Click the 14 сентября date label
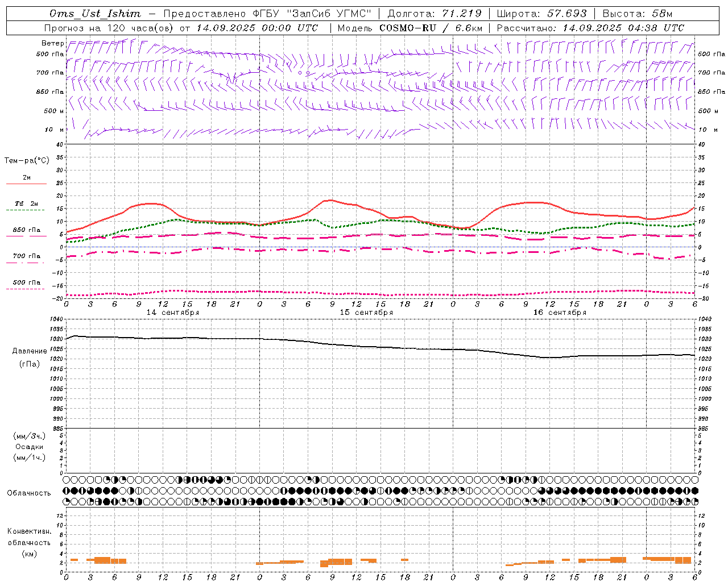This screenshot has width=728, height=582. click(173, 313)
